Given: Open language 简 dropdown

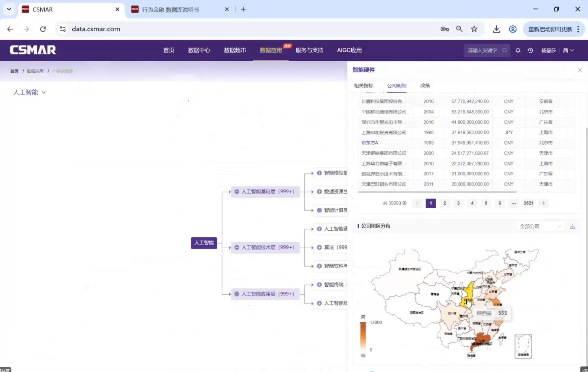Looking at the screenshot, I should pyautogui.click(x=568, y=50).
